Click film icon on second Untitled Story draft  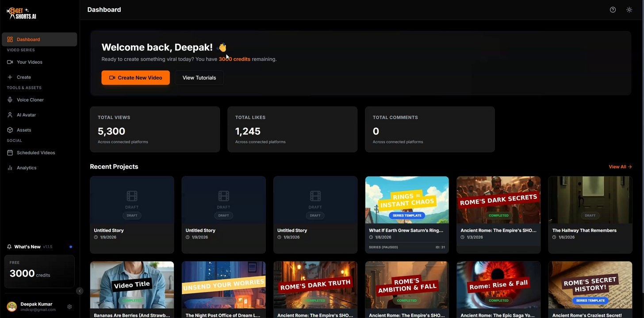pos(223,196)
